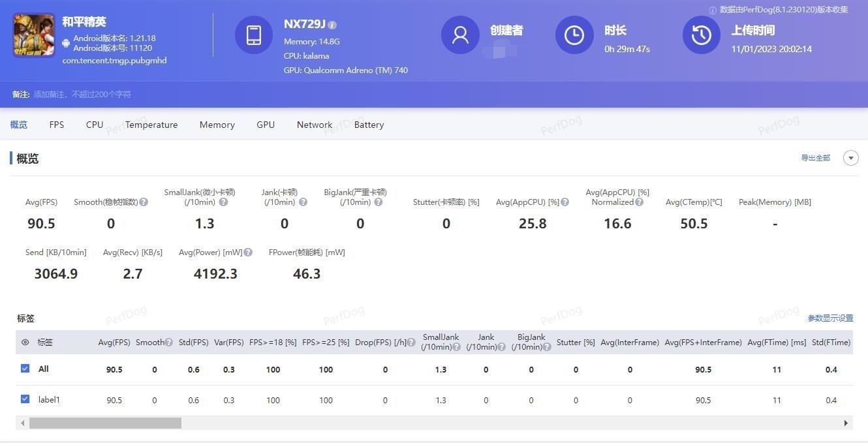Switch to the FPS tab

click(57, 125)
